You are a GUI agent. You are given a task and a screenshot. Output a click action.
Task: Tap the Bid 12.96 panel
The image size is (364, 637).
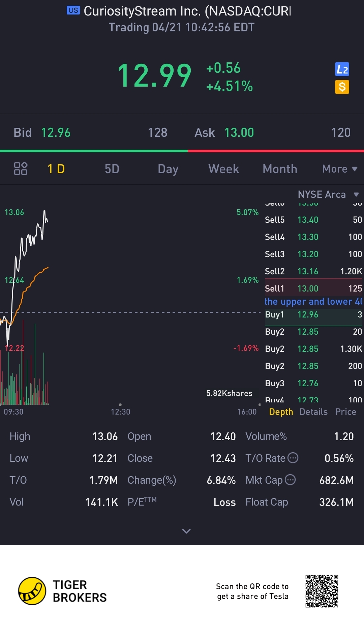pos(90,132)
